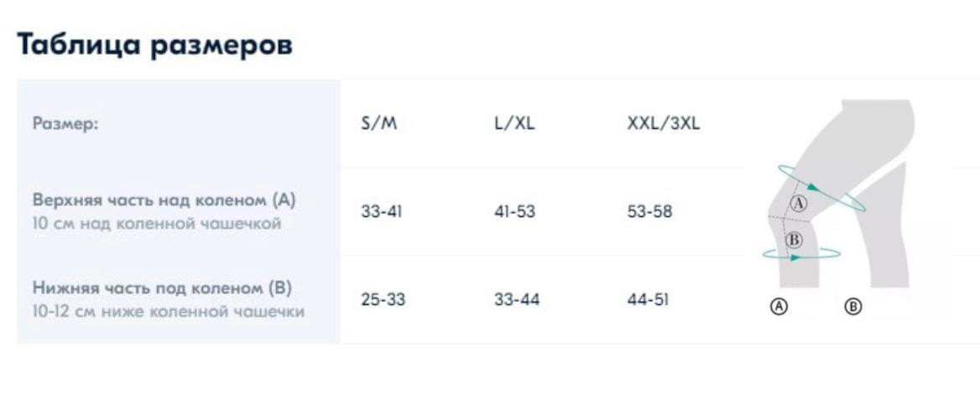This screenshot has width=980, height=420.
Task: Click the legend B icon below the leg
Action: click(x=853, y=307)
